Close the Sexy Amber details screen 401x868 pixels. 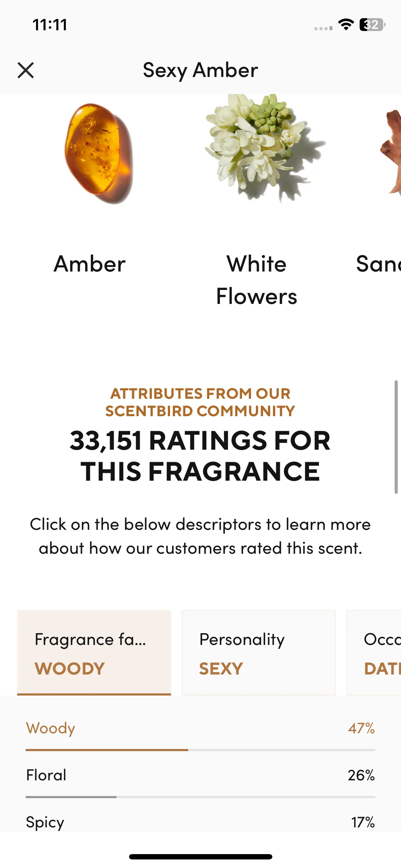pos(26,70)
